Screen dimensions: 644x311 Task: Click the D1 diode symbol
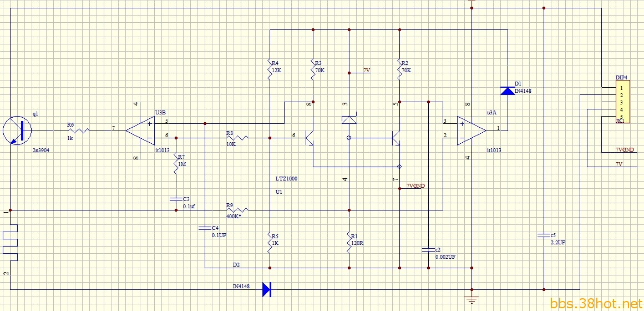click(x=508, y=90)
